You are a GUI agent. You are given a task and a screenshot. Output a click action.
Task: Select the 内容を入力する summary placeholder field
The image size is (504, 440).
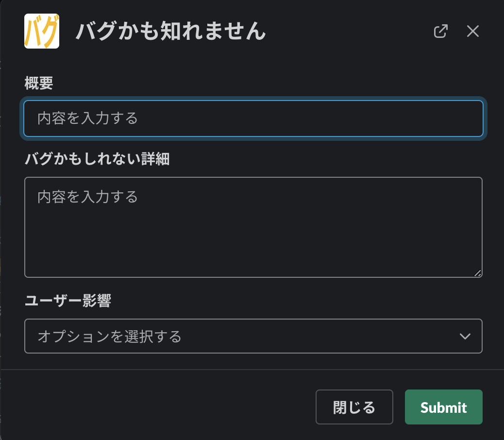pos(253,118)
